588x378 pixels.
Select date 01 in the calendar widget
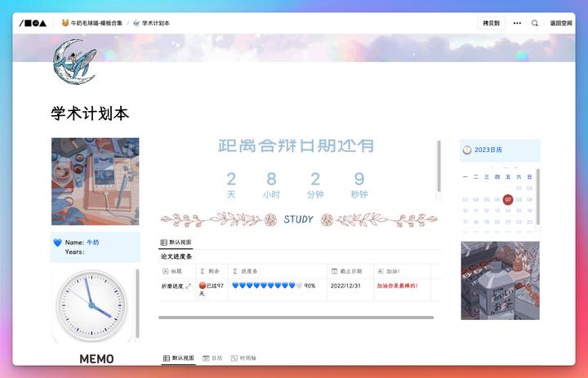tap(519, 189)
